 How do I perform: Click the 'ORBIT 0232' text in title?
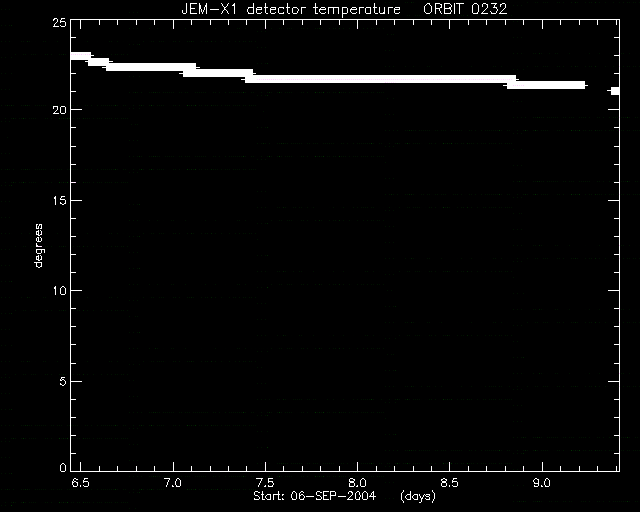coord(465,9)
